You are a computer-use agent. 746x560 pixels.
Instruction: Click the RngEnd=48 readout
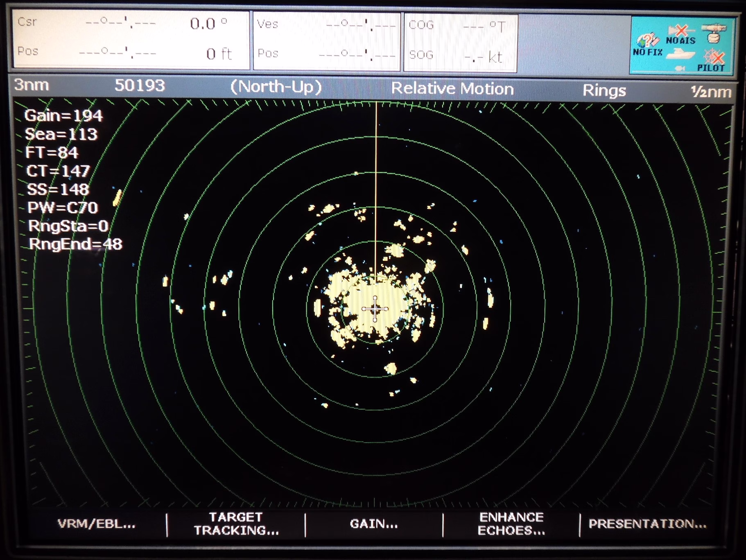coord(75,244)
